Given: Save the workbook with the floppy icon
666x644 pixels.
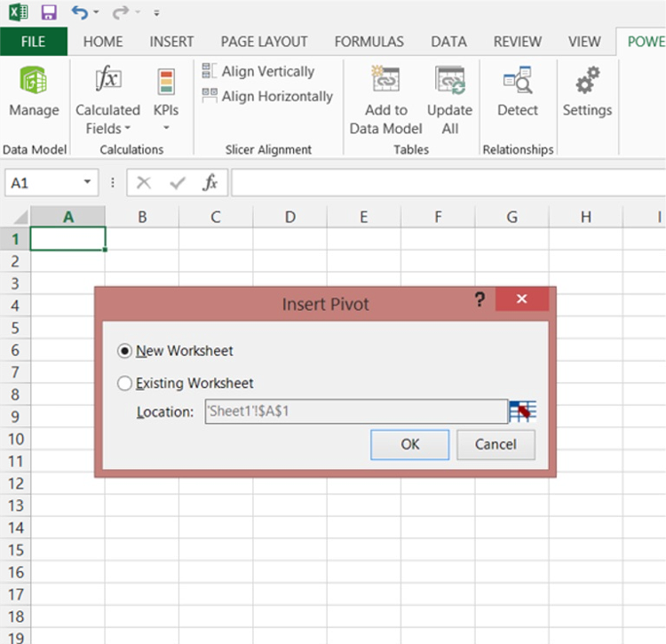Looking at the screenshot, I should tap(49, 12).
